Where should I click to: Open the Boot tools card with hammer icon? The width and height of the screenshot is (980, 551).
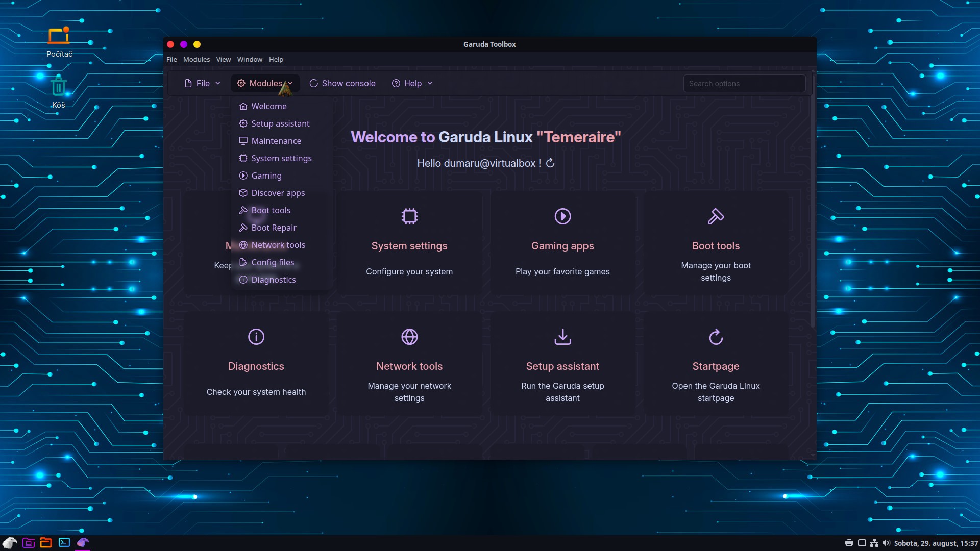pyautogui.click(x=716, y=242)
